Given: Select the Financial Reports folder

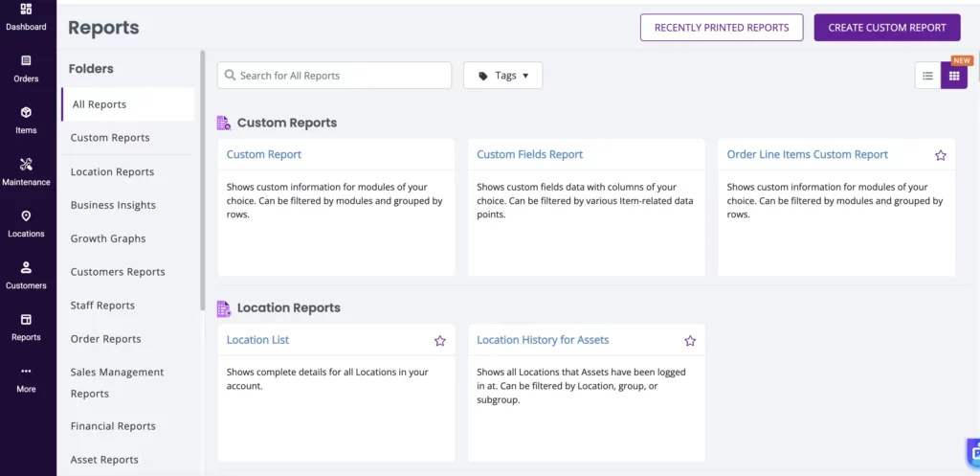Looking at the screenshot, I should [113, 426].
